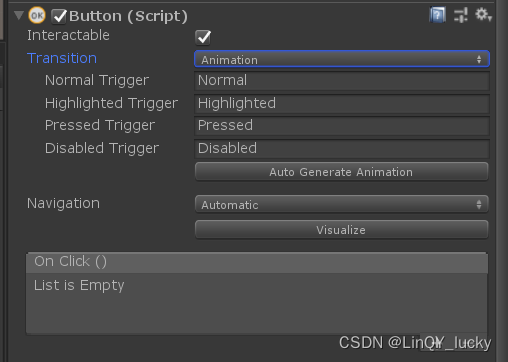Focus the Normal Trigger text field
This screenshot has height=362, width=508.
point(342,80)
